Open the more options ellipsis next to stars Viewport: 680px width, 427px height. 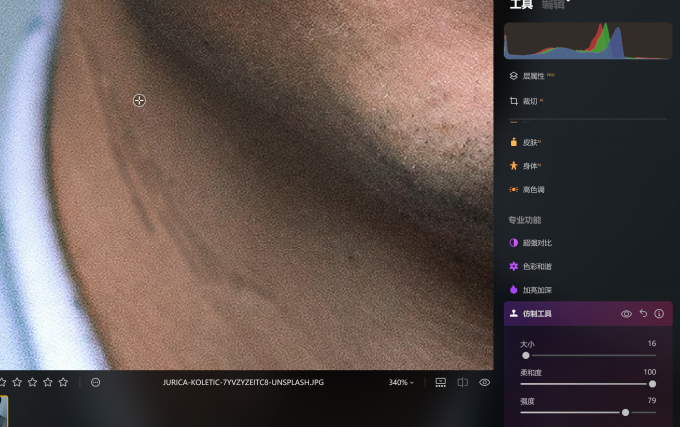point(95,382)
